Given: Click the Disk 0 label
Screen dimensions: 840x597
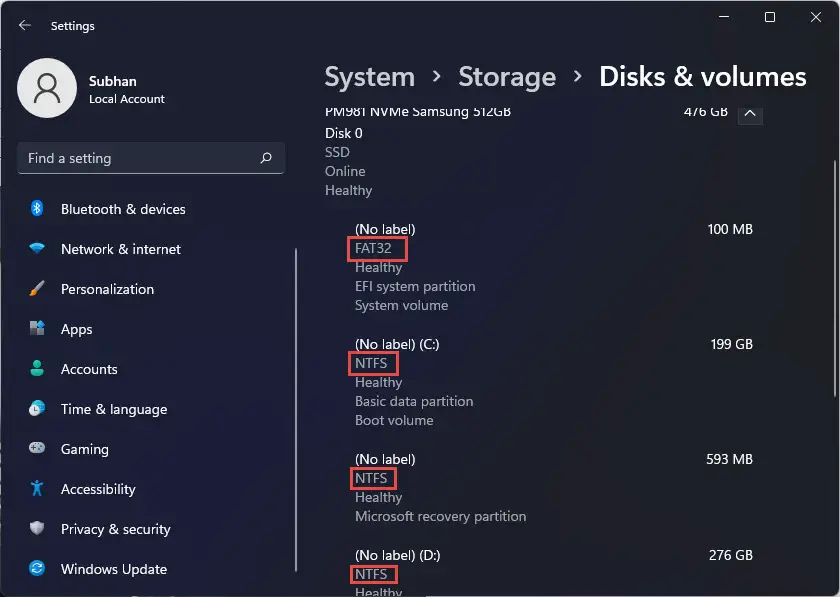Looking at the screenshot, I should [343, 133].
